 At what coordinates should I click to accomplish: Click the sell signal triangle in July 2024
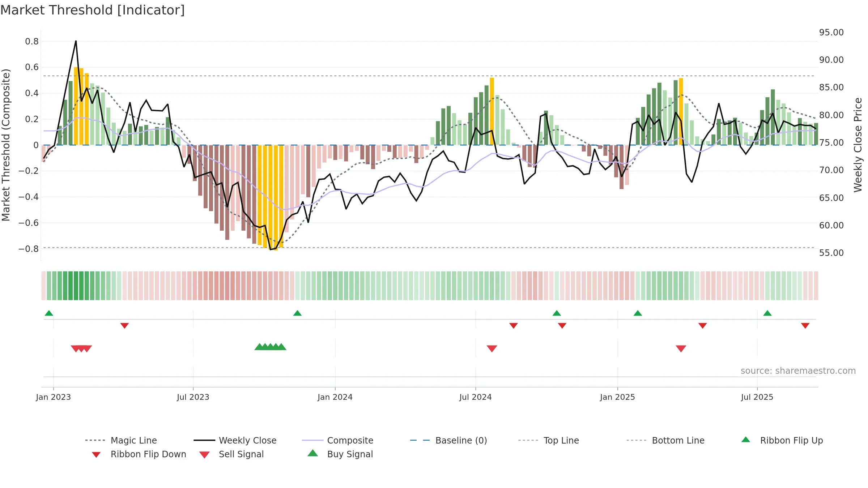pos(492,348)
